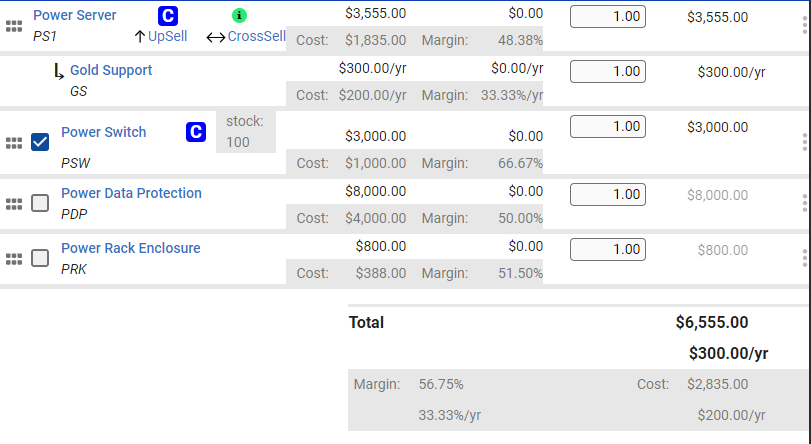The image size is (811, 444).
Task: Click drag handle icon of Power Rack Enclosure
Action: [x=14, y=259]
